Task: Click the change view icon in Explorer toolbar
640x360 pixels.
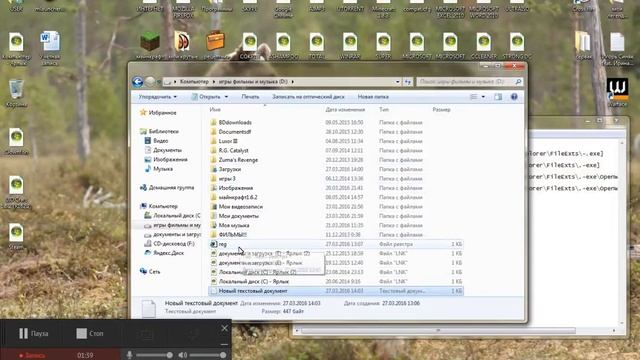Action: pos(473,97)
